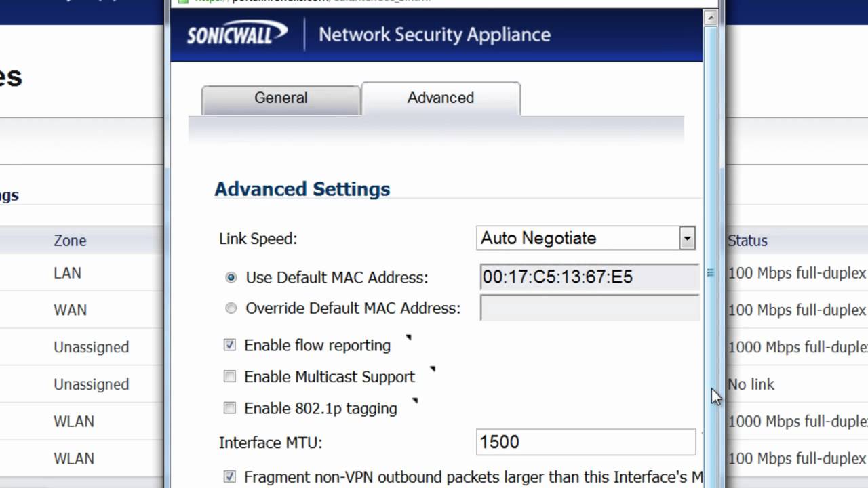868x488 pixels.
Task: Click the default MAC address field
Action: [x=589, y=277]
